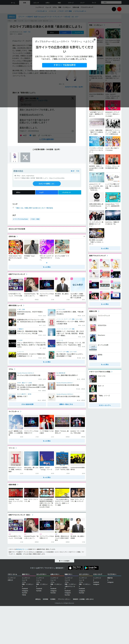Open プライバシーポリシー in the footer

[64, 599]
